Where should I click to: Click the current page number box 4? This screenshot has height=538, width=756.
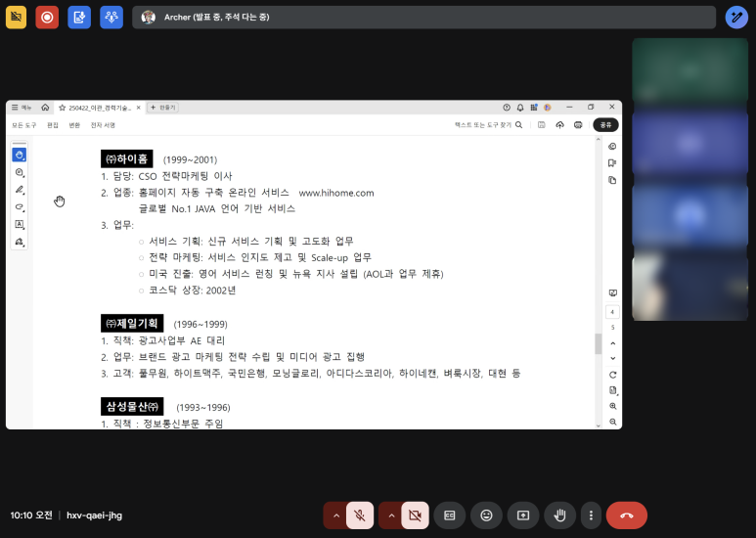612,312
